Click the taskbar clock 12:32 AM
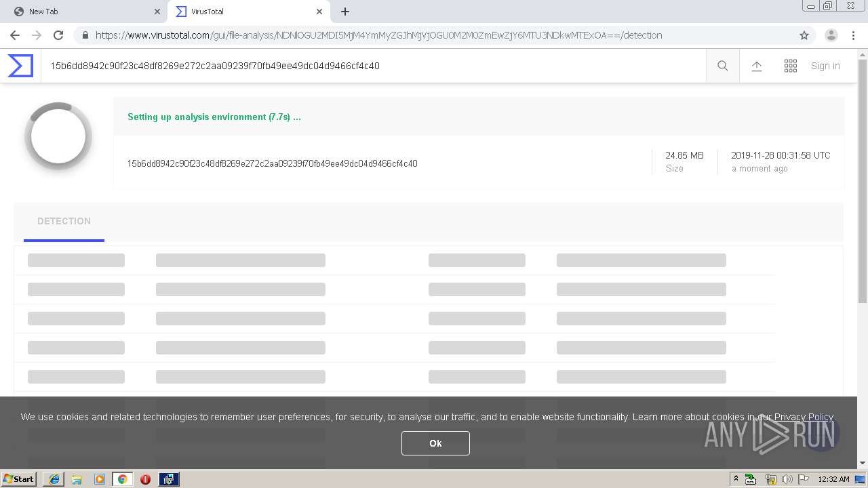The image size is (868, 488). [x=833, y=479]
